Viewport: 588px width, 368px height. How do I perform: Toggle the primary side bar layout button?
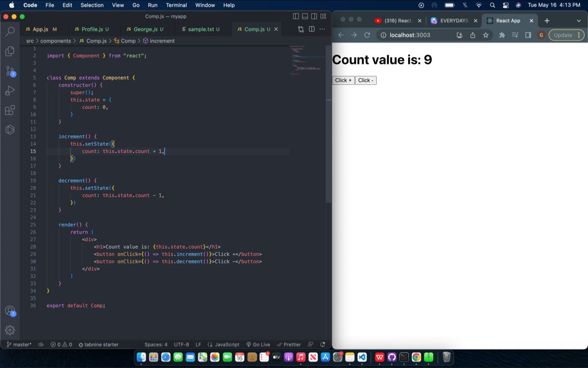point(296,16)
